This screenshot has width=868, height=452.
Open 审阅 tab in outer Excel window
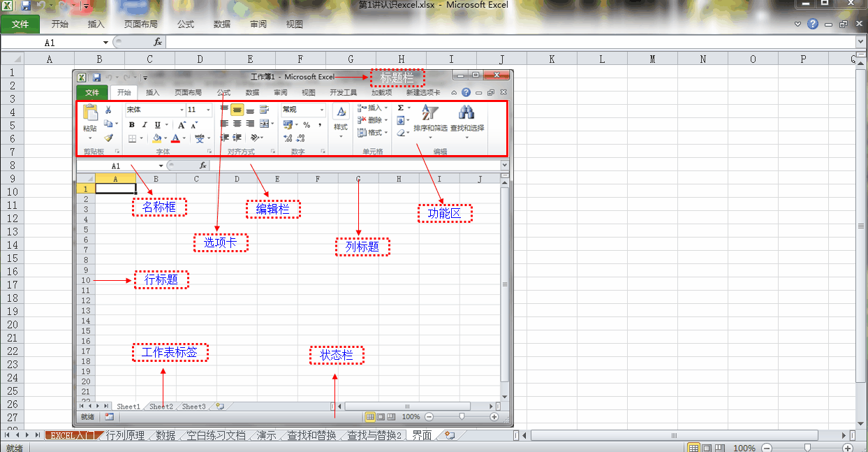[x=258, y=24]
